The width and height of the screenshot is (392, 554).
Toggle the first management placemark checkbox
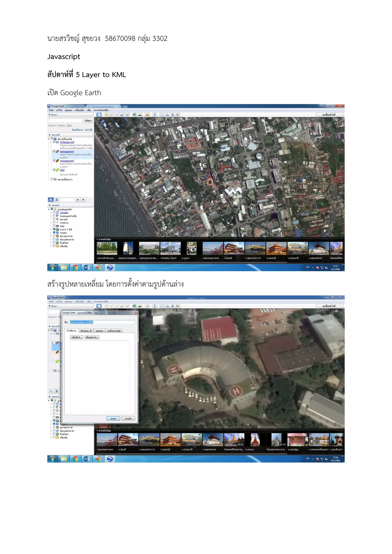coord(54,152)
